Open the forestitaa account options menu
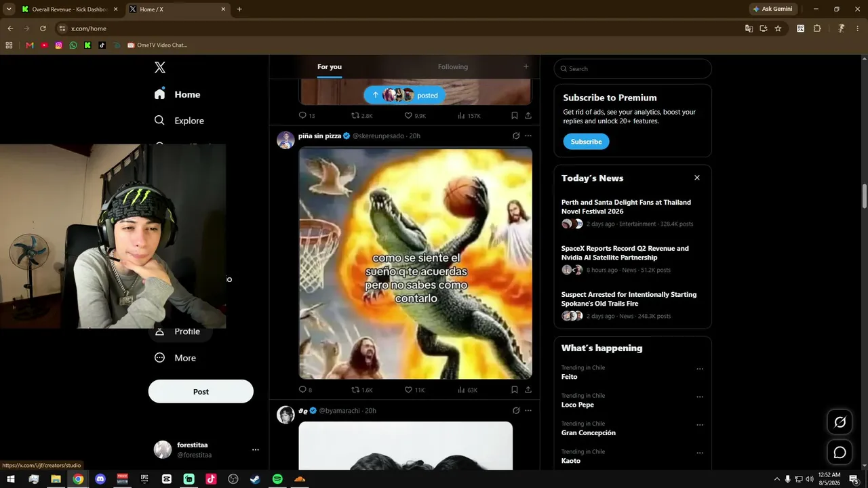868x488 pixels. coord(256,449)
